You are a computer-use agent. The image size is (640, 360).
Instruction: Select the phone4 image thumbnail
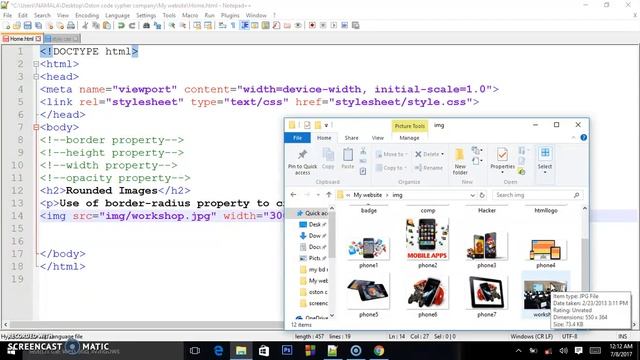tap(546, 253)
